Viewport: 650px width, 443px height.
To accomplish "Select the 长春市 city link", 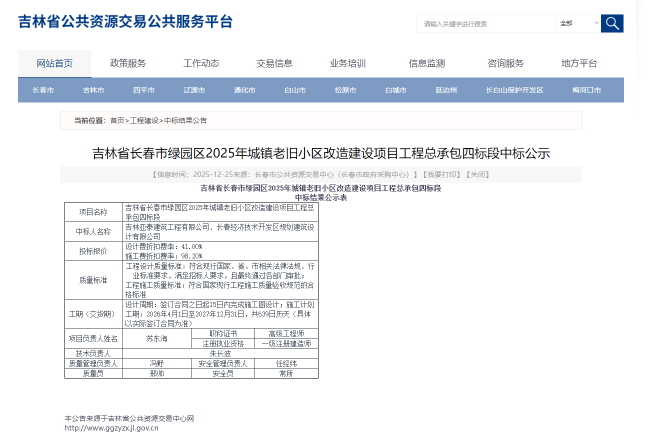I will (x=43, y=90).
